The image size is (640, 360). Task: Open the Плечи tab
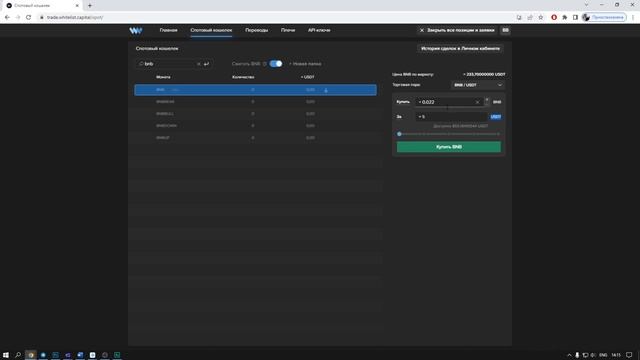click(288, 30)
